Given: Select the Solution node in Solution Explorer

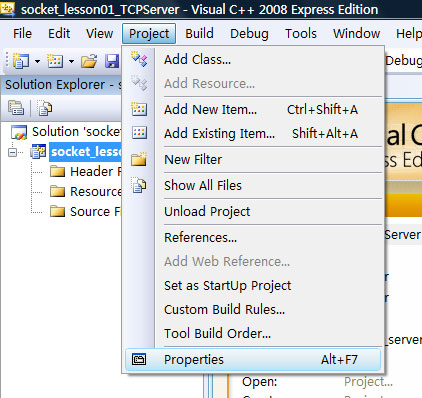Looking at the screenshot, I should (x=76, y=132).
